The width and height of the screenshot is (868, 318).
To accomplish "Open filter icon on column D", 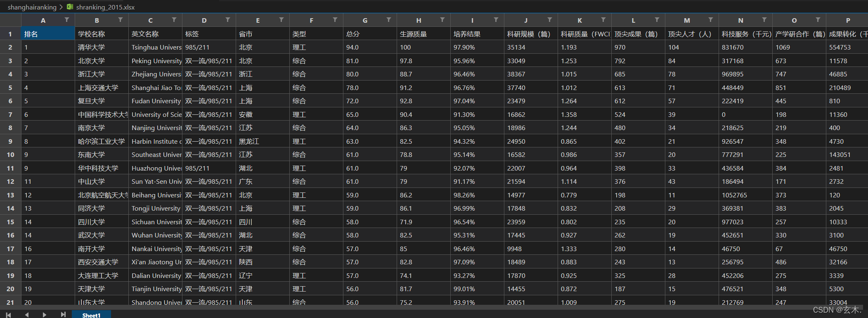I will click(x=228, y=20).
